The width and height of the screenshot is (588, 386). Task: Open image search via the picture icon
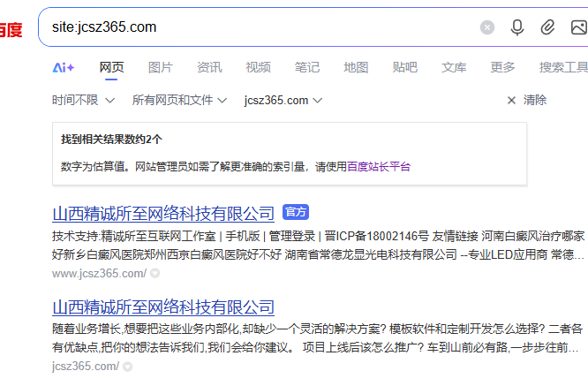click(579, 27)
